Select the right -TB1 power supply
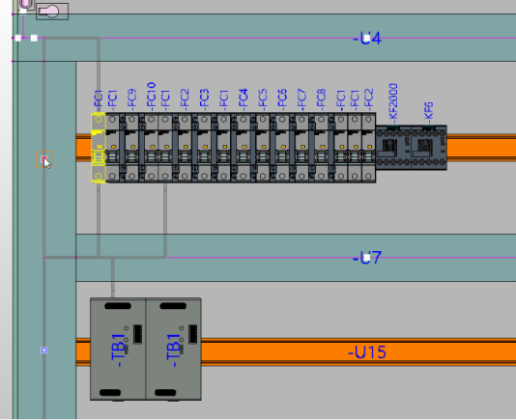Image resolution: width=516 pixels, height=420 pixels. (x=173, y=349)
